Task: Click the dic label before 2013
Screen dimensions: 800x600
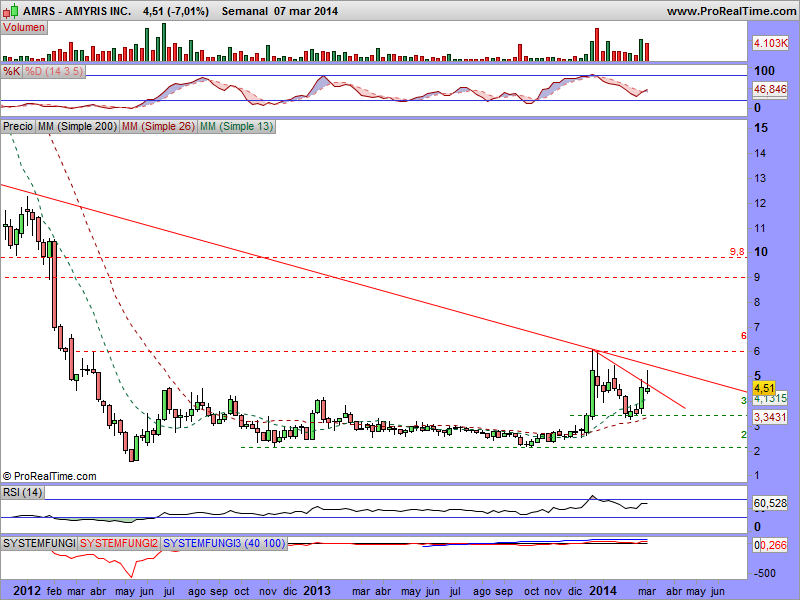Action: (290, 591)
